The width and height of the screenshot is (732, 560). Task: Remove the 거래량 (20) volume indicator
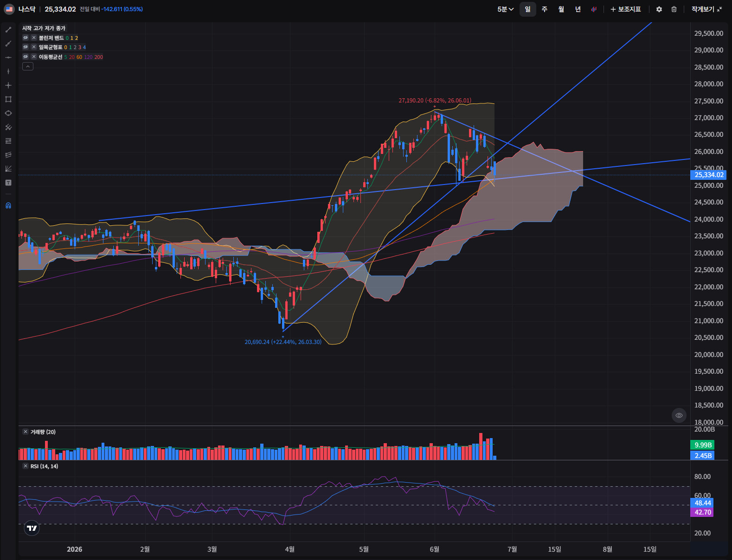coord(26,432)
